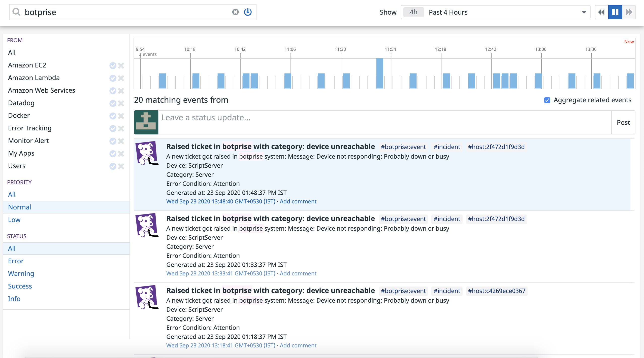The width and height of the screenshot is (644, 358).
Task: Filter events by Warning status
Action: pos(21,274)
